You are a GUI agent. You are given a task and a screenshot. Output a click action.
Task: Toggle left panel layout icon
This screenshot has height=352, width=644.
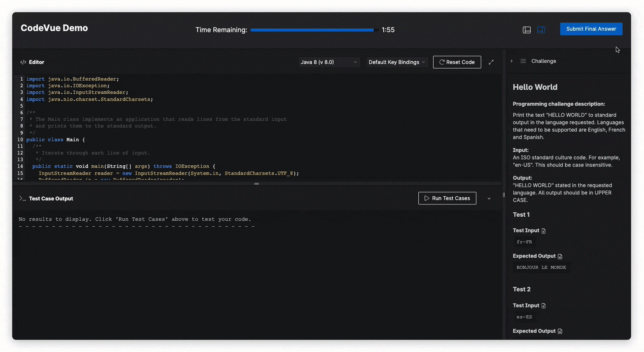(527, 30)
